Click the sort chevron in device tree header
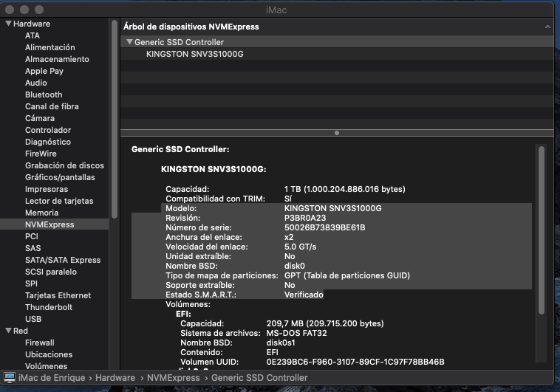This screenshot has height=392, width=560. pos(547,27)
